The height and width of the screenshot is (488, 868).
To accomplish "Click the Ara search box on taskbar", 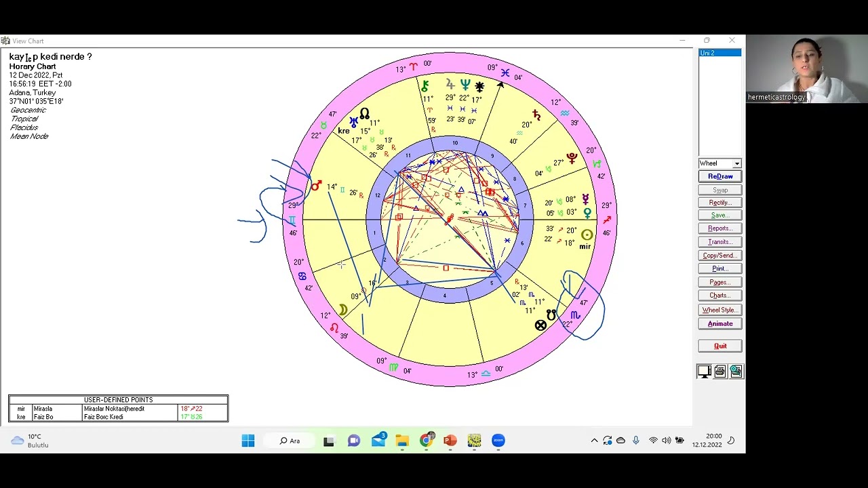I will pyautogui.click(x=290, y=441).
